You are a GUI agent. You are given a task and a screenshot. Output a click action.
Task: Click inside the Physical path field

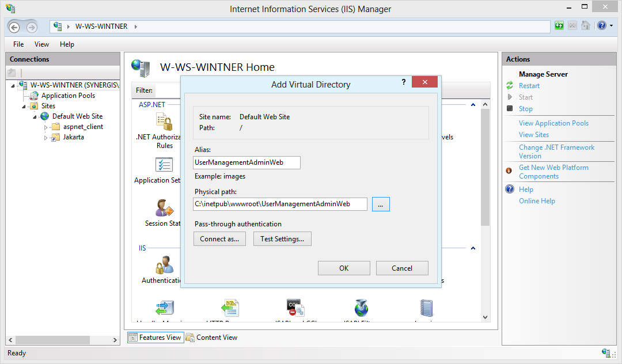pos(279,204)
